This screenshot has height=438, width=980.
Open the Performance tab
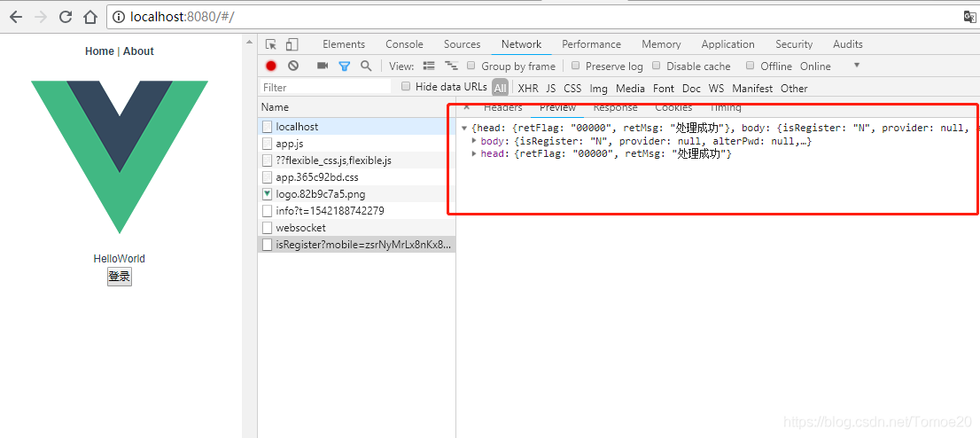tap(591, 44)
